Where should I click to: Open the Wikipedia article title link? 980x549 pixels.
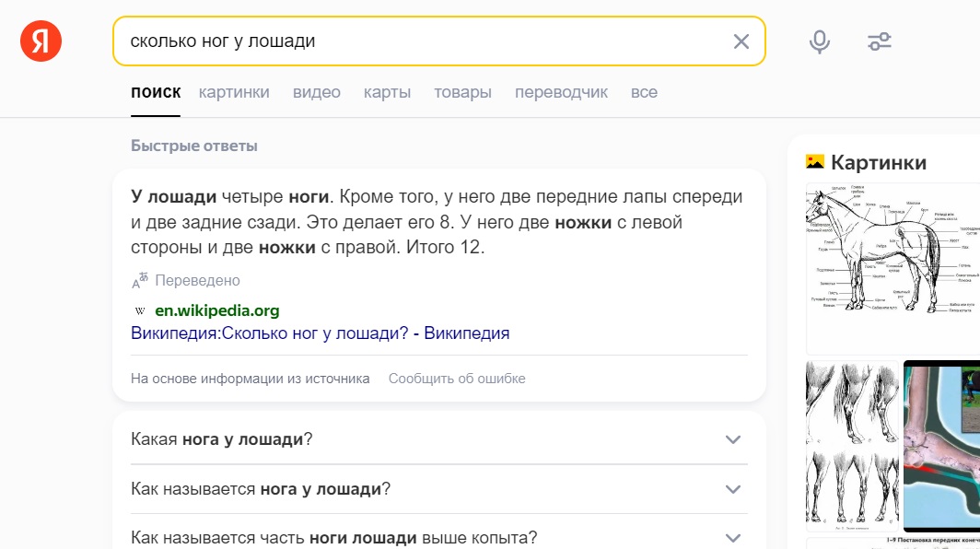pos(321,333)
